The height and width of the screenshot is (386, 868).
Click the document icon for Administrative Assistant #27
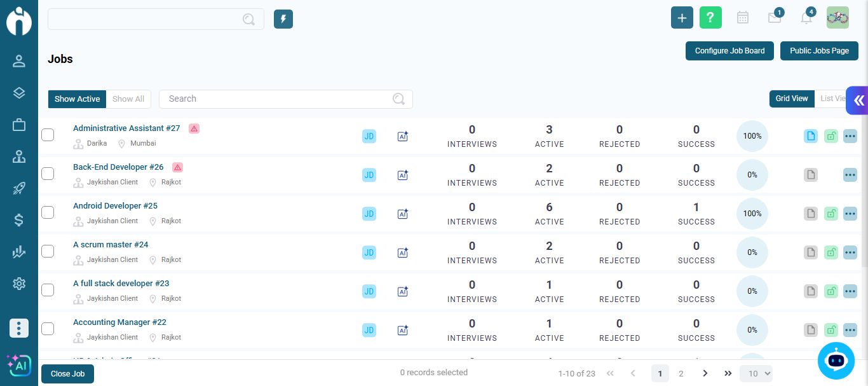coord(810,136)
